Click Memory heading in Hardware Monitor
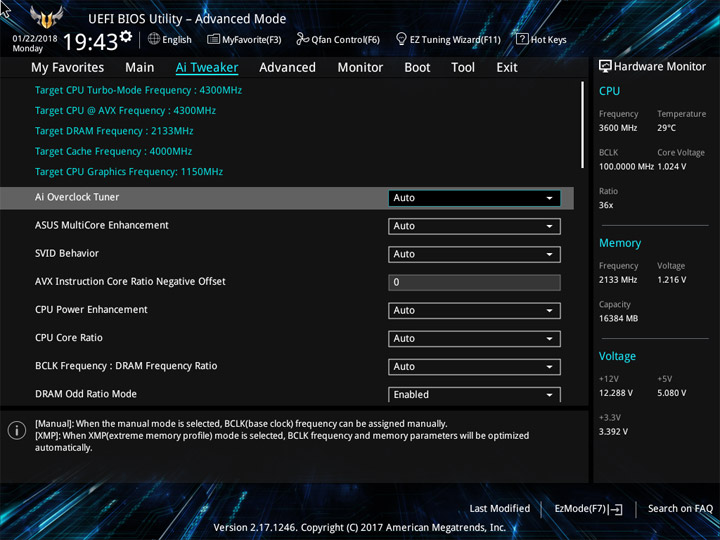 [620, 243]
